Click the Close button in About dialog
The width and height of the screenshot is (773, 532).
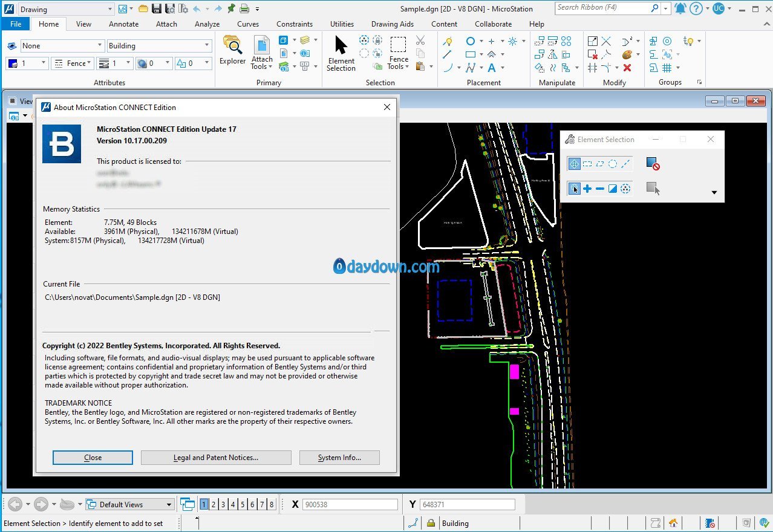[93, 458]
